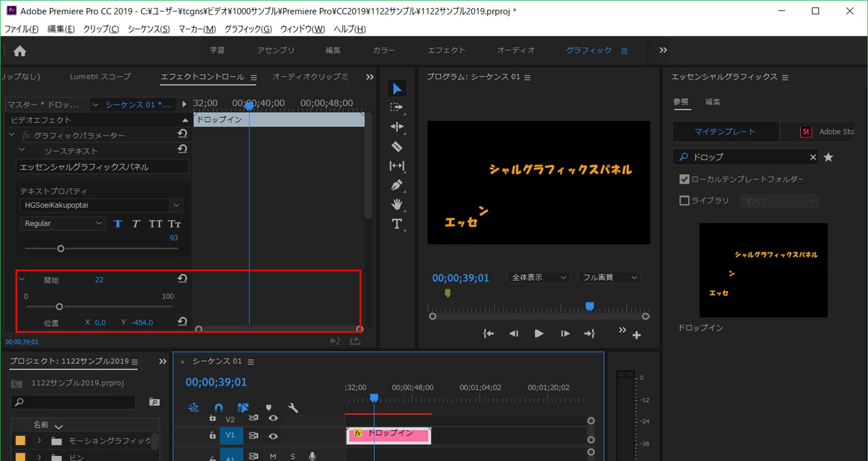Solo the A1 audio track
The image size is (868, 461).
tap(292, 456)
